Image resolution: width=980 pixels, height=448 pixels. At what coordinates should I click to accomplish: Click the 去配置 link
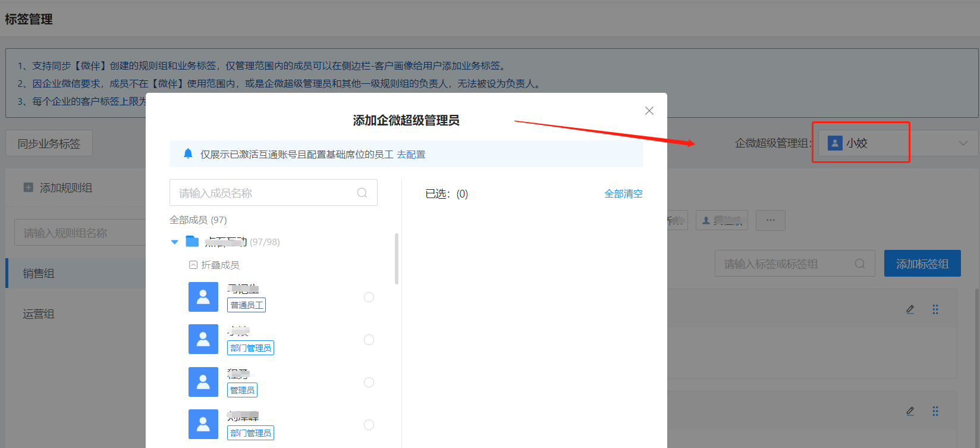[411, 155]
